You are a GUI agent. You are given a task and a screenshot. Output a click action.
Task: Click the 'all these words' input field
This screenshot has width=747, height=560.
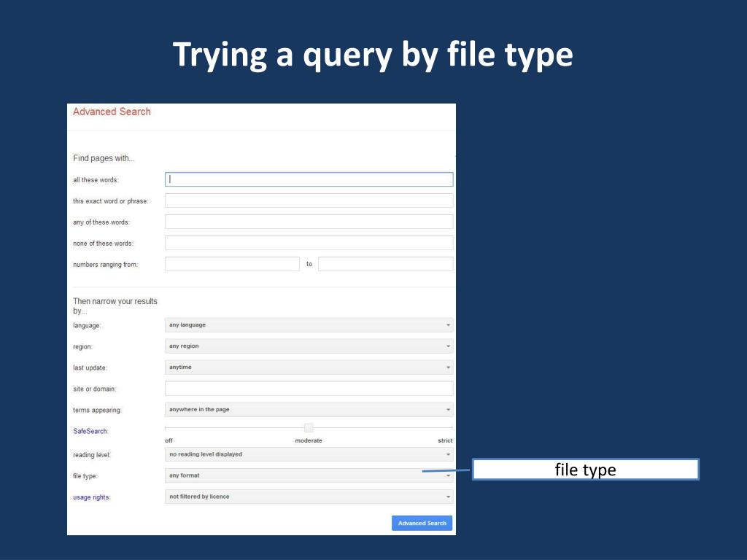(309, 179)
